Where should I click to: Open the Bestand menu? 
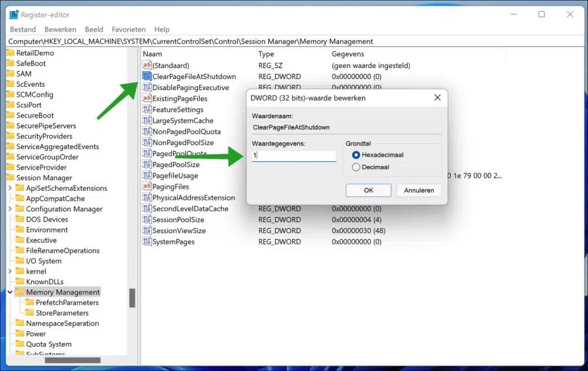pyautogui.click(x=23, y=29)
